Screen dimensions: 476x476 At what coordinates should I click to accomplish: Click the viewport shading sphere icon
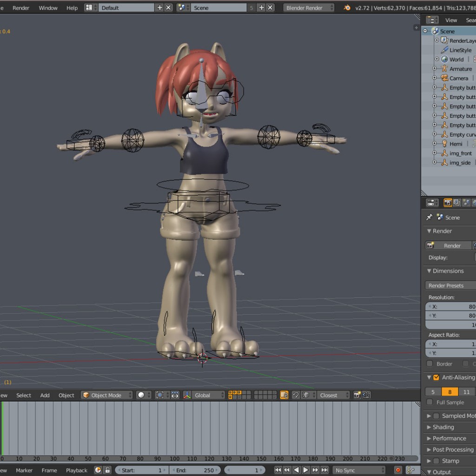pos(142,395)
